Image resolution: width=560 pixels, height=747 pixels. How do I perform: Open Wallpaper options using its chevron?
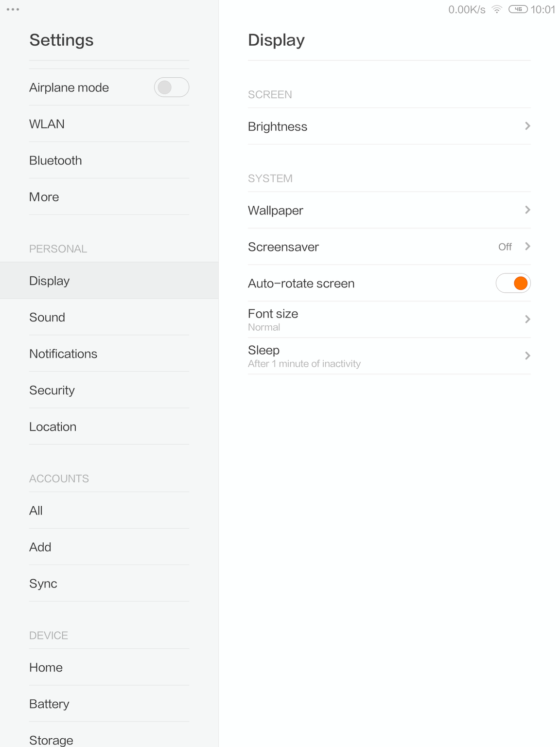[527, 210]
